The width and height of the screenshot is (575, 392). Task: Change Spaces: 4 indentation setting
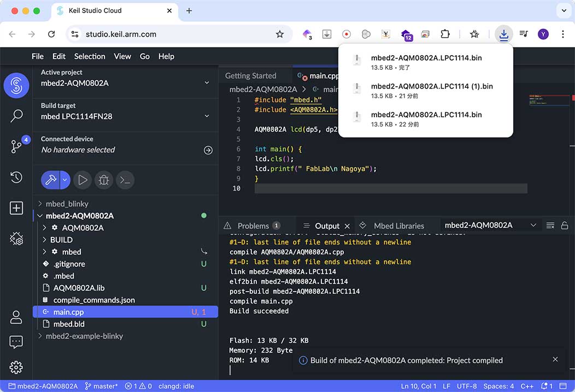coord(498,386)
